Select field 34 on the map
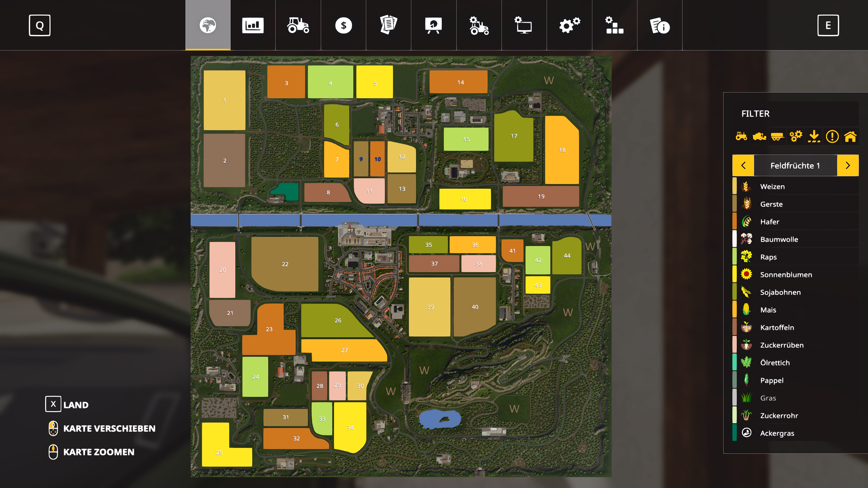 coord(350,428)
